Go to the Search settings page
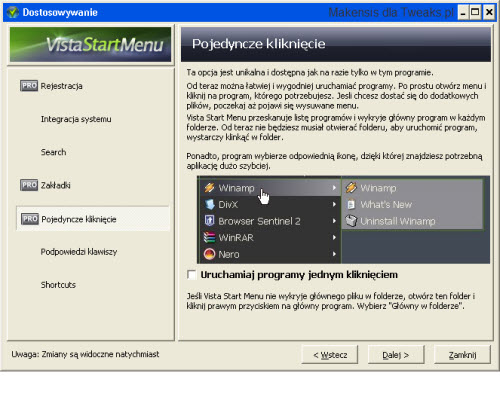Image resolution: width=500 pixels, height=397 pixels. (x=53, y=152)
